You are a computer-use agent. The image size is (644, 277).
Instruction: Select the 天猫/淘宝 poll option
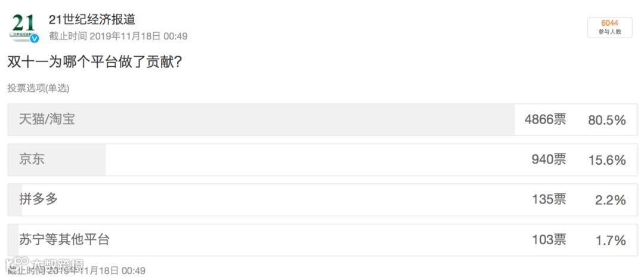click(x=323, y=119)
